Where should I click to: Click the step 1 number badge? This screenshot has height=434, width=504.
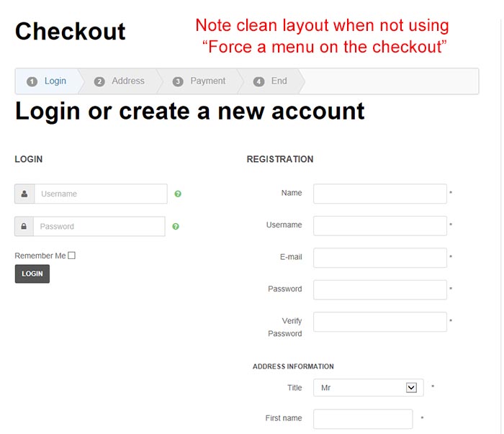coord(32,81)
